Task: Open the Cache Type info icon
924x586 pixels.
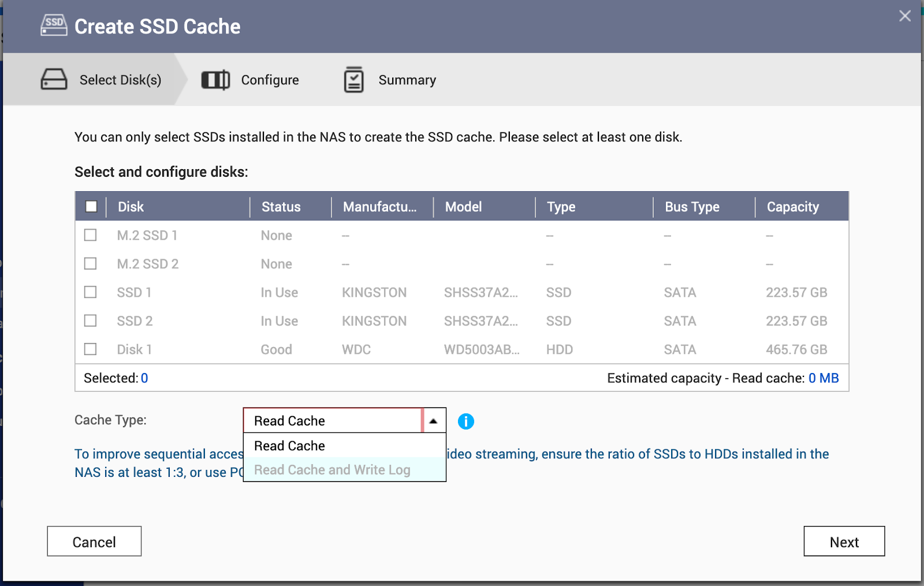Action: (x=465, y=421)
